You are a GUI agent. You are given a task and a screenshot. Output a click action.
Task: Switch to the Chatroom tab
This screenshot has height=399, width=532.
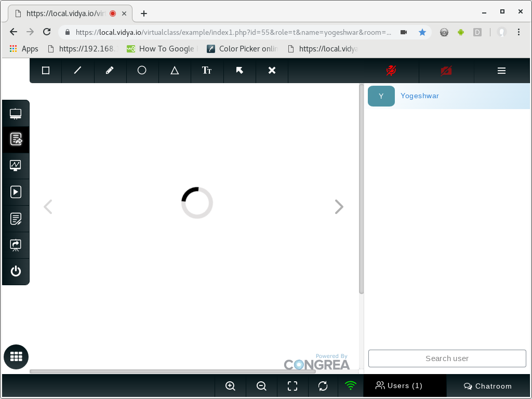point(487,386)
